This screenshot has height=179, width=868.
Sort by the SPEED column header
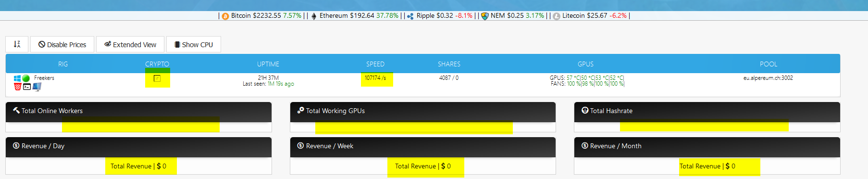[x=375, y=64]
